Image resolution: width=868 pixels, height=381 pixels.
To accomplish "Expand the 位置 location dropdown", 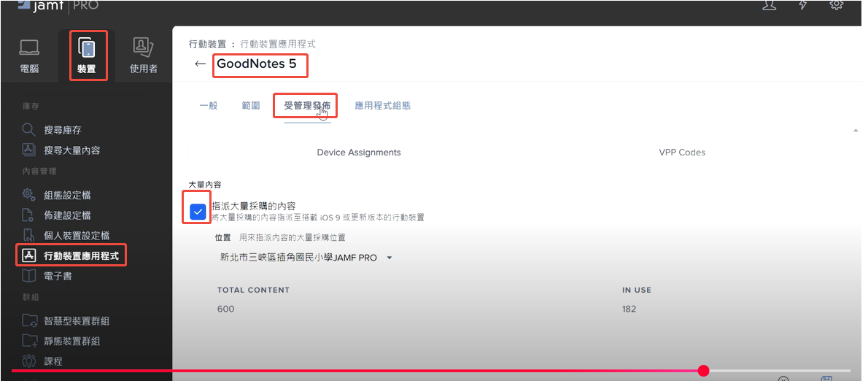I will click(306, 258).
